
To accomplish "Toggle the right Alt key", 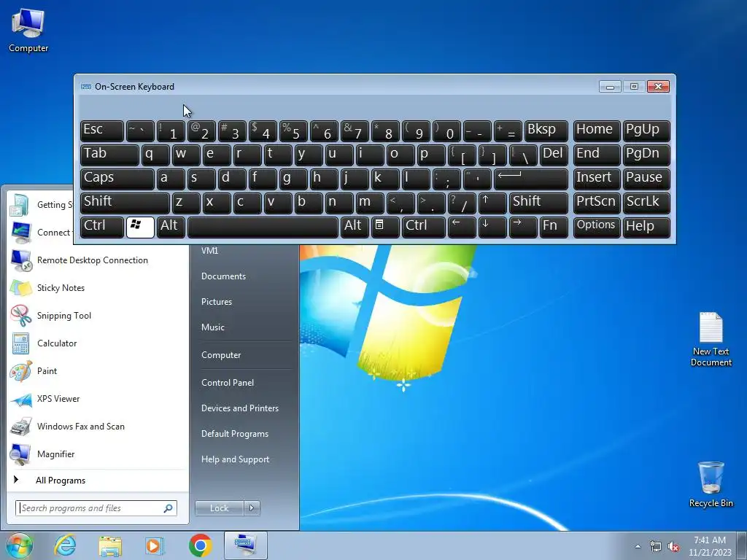I will point(355,227).
